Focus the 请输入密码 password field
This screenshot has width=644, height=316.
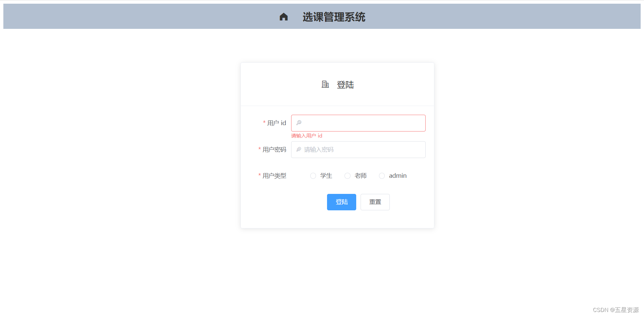pyautogui.click(x=358, y=150)
